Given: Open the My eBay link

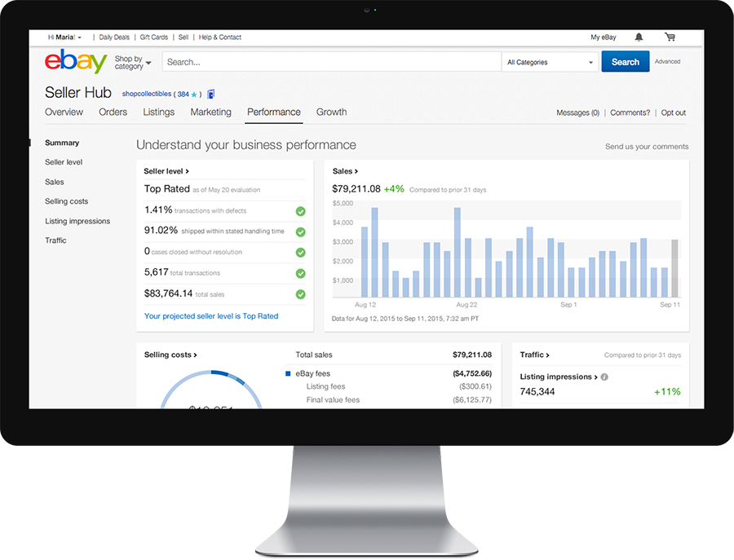Looking at the screenshot, I should coord(604,37).
